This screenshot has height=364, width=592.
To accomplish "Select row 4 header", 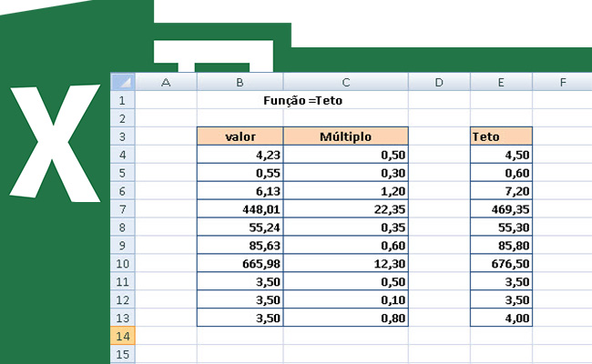I will point(123,155).
